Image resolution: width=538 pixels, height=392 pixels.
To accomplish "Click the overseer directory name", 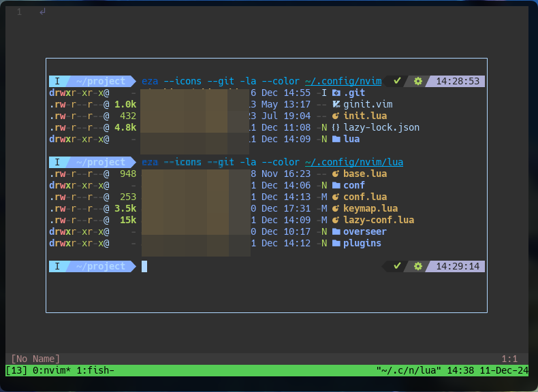I will [x=365, y=232].
